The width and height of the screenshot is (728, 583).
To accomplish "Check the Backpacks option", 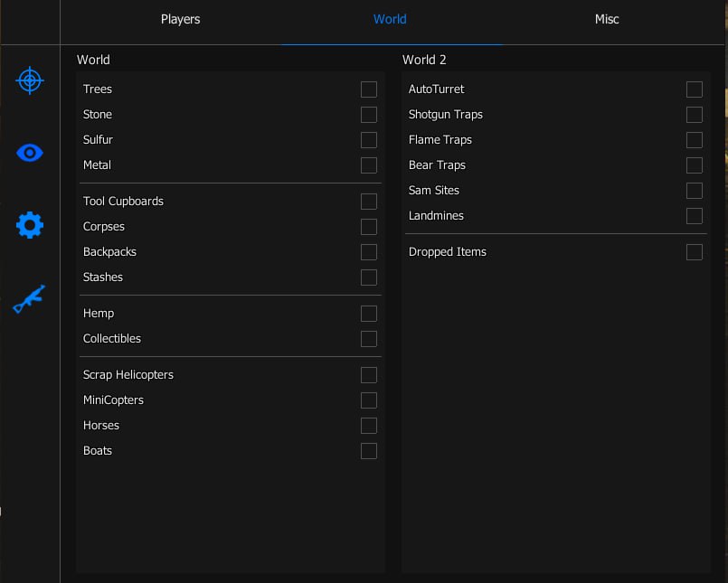I will 369,252.
